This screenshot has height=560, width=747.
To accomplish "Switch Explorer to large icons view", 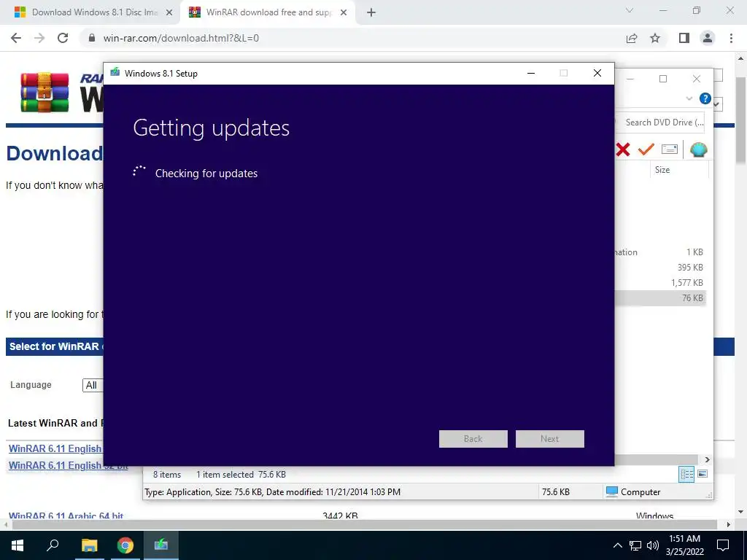I will [x=703, y=474].
